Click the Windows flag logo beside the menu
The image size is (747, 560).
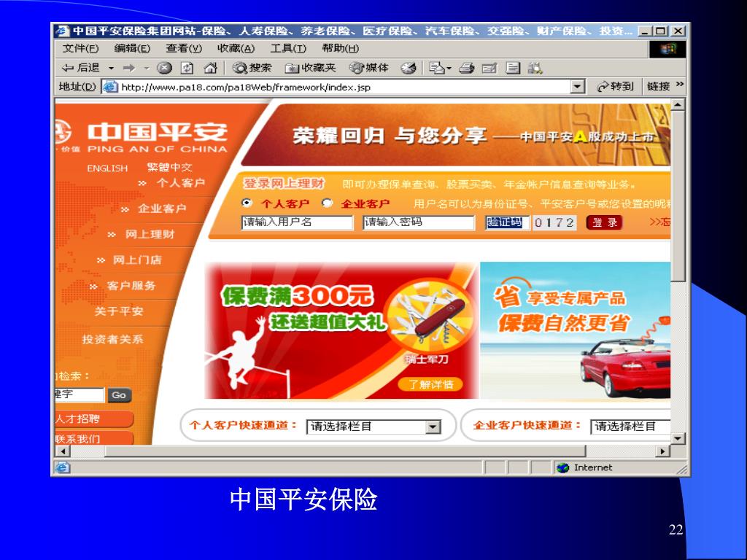click(667, 49)
